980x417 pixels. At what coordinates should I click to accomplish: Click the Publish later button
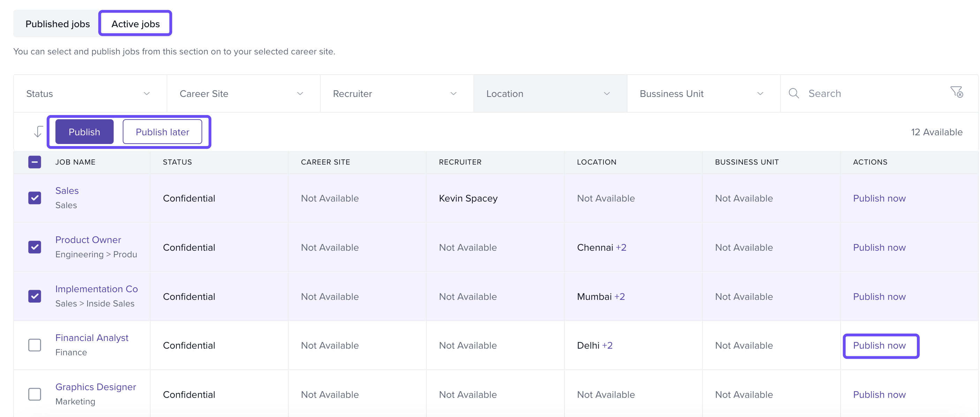pos(162,132)
